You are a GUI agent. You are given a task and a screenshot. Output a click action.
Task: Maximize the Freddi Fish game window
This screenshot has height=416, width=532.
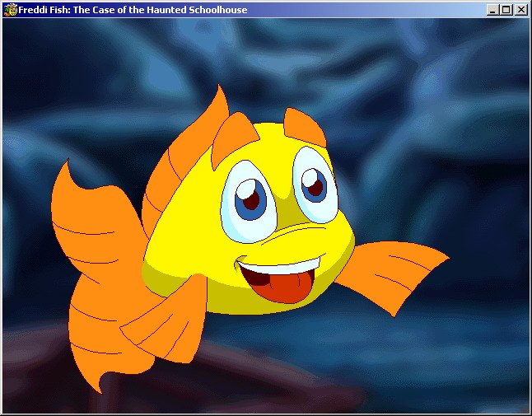click(x=506, y=10)
